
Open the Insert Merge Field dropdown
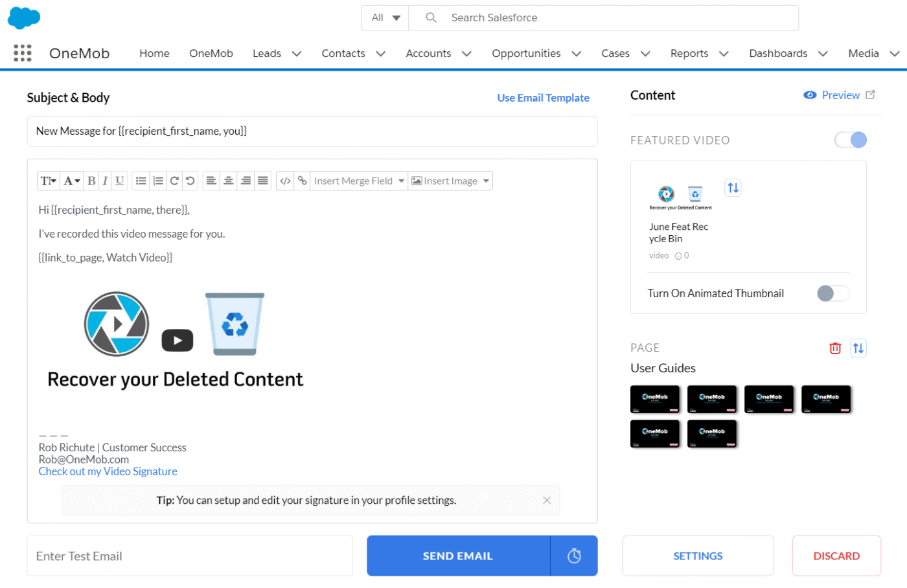(x=359, y=181)
